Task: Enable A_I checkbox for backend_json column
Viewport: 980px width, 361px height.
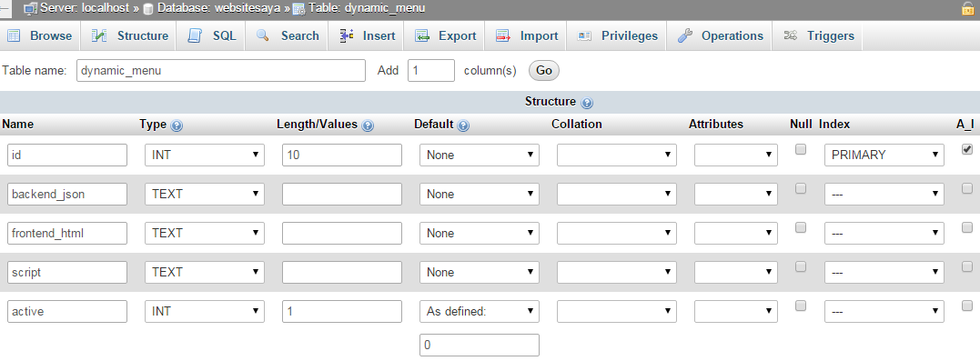Action: tap(967, 188)
